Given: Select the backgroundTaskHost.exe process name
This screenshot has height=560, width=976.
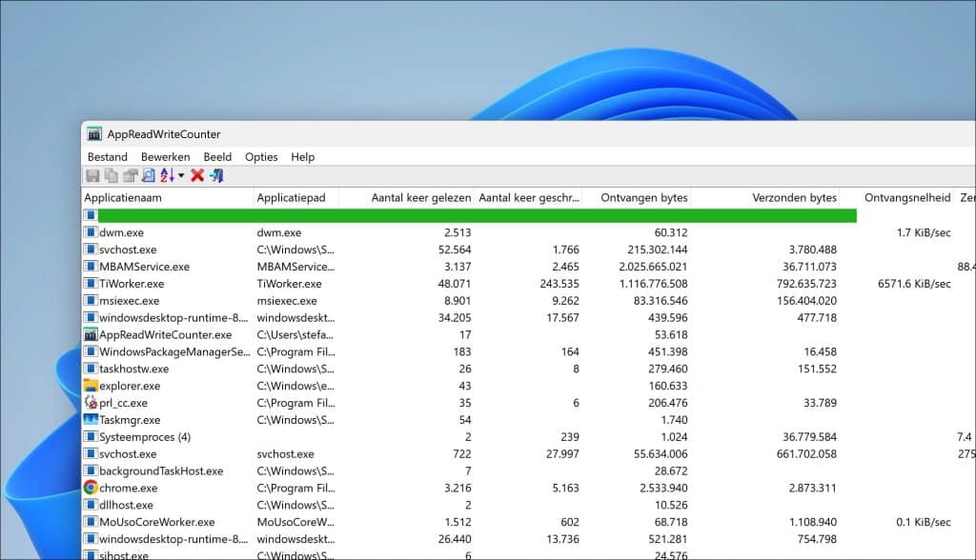Looking at the screenshot, I should 161,471.
